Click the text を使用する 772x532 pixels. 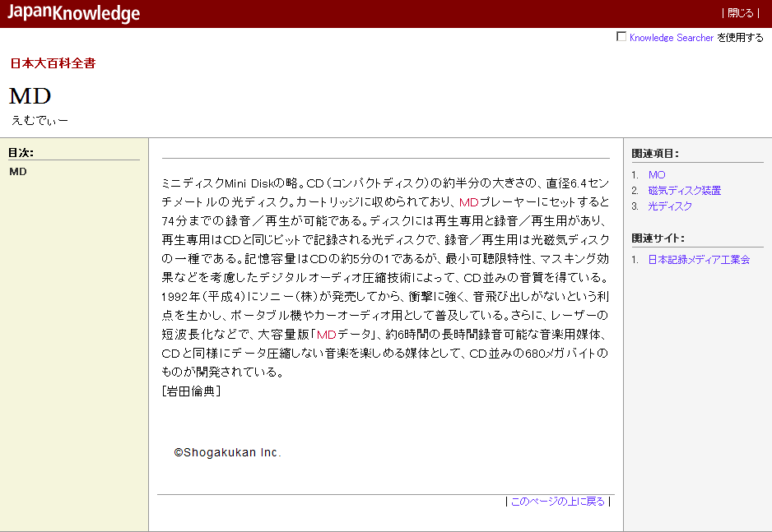point(740,38)
